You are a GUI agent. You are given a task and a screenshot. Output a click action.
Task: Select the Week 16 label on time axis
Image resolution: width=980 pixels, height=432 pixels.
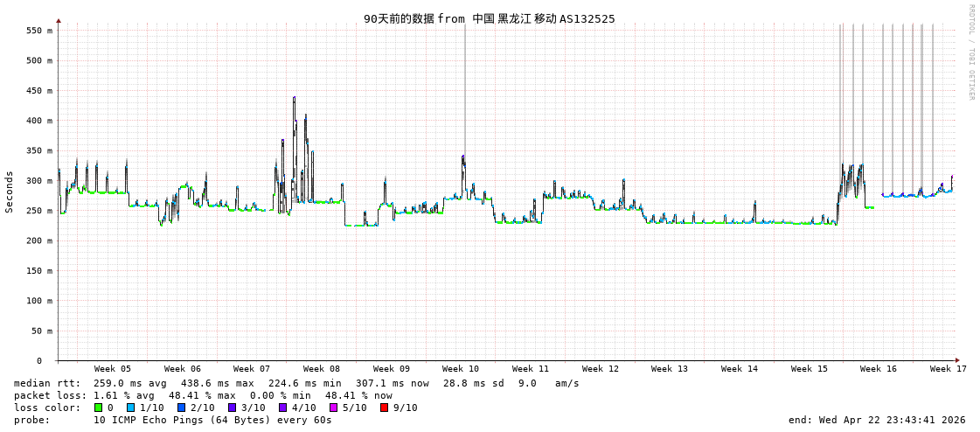point(879,369)
